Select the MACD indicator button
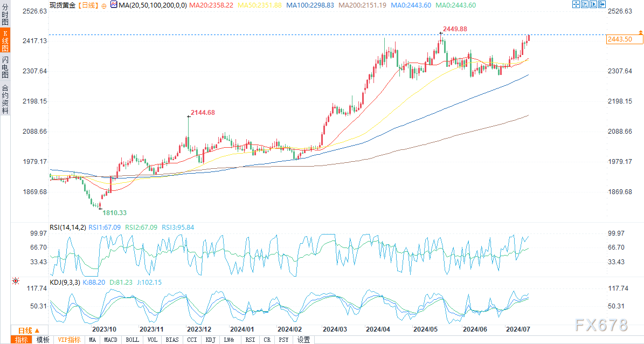 coord(110,340)
